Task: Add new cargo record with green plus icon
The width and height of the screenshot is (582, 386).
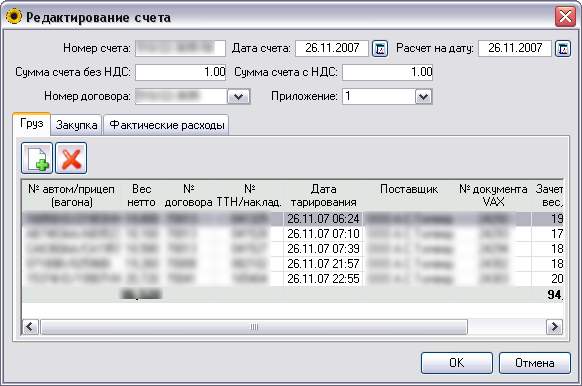Action: [37, 158]
